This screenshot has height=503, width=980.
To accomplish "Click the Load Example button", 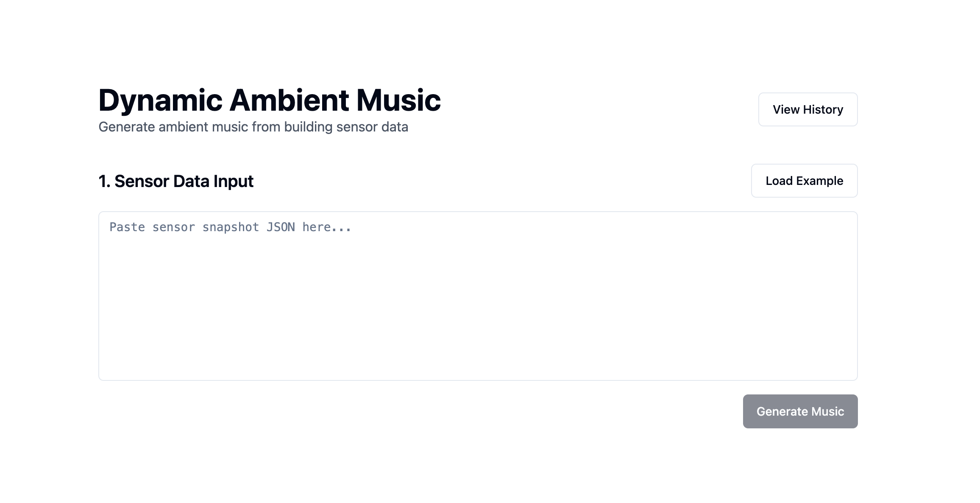I will pos(804,181).
